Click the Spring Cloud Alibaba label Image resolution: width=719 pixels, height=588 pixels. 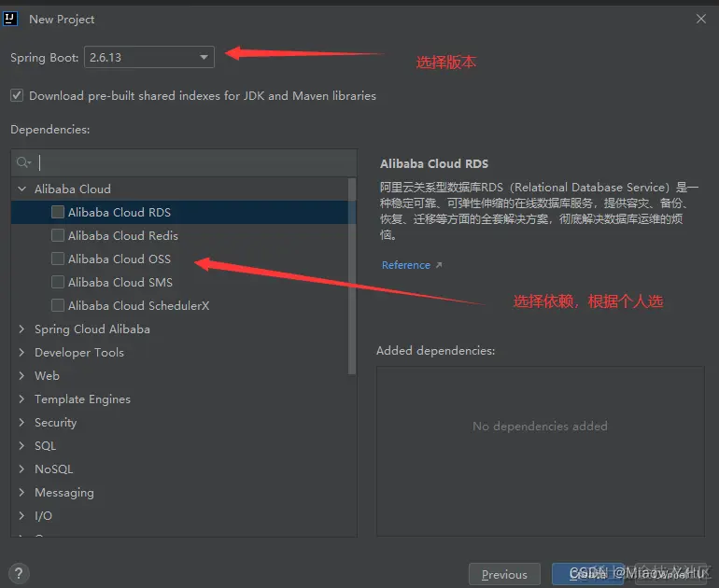[92, 329]
